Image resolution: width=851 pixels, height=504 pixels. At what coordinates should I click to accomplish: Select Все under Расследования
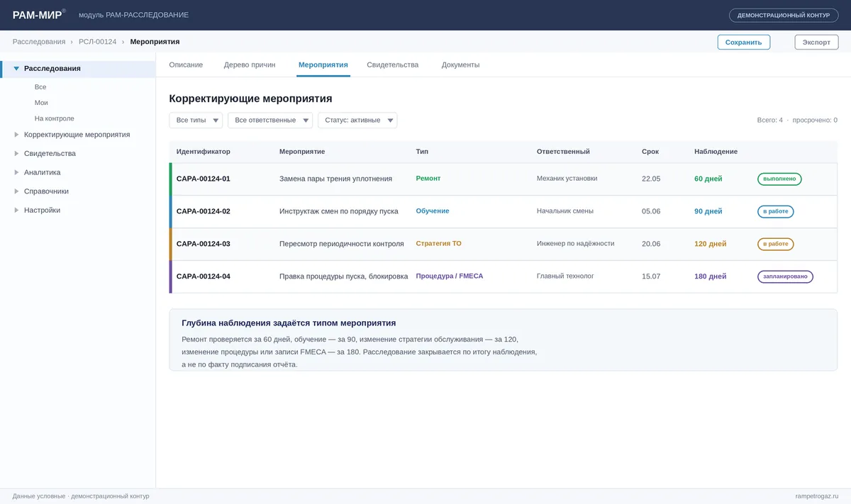[x=40, y=86]
